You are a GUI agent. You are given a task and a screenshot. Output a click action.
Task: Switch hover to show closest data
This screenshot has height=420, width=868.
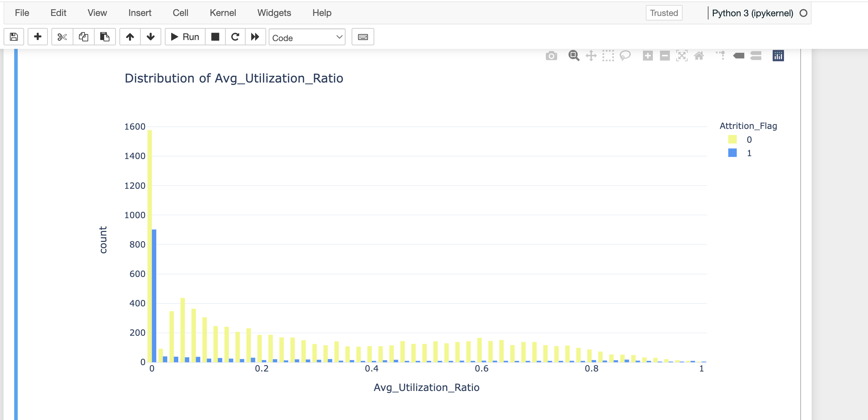click(739, 56)
